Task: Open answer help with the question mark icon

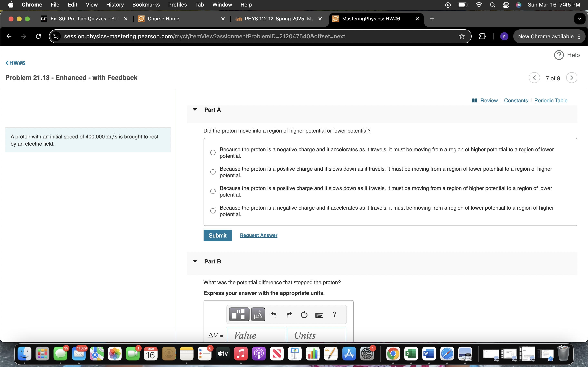Action: pyautogui.click(x=334, y=314)
